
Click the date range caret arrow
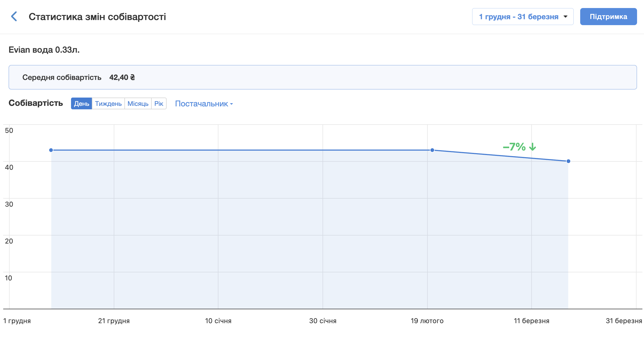566,17
